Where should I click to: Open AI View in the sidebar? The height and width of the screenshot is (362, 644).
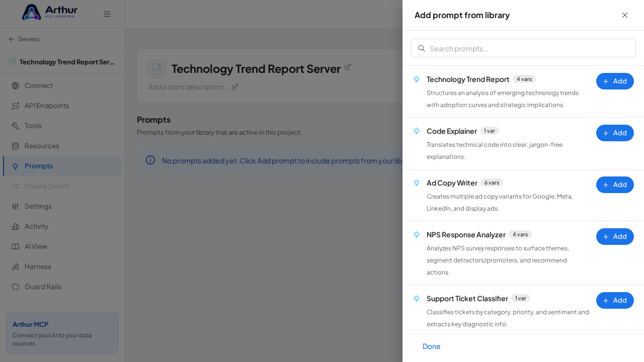click(x=62, y=246)
